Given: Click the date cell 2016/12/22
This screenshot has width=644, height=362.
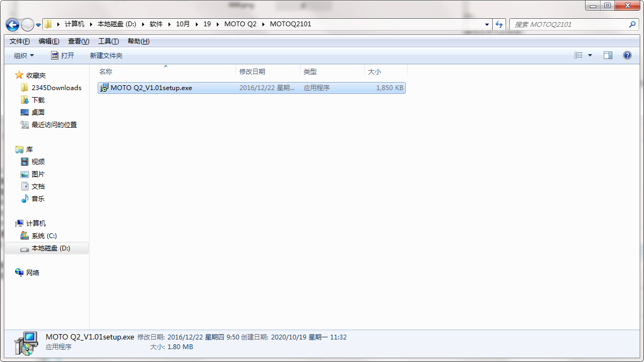Looking at the screenshot, I should click(267, 88).
